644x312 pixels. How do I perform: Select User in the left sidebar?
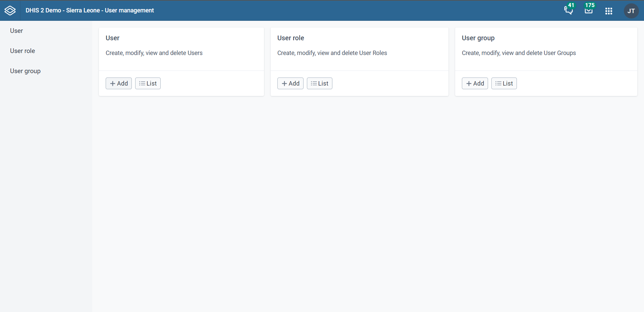(x=16, y=31)
